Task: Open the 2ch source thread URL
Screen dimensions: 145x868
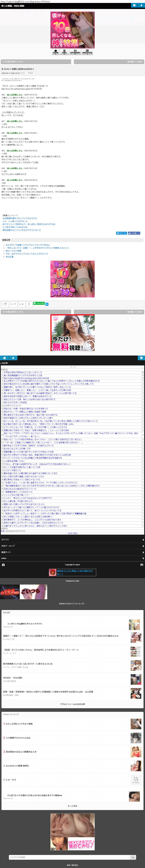Action: pos(22,89)
